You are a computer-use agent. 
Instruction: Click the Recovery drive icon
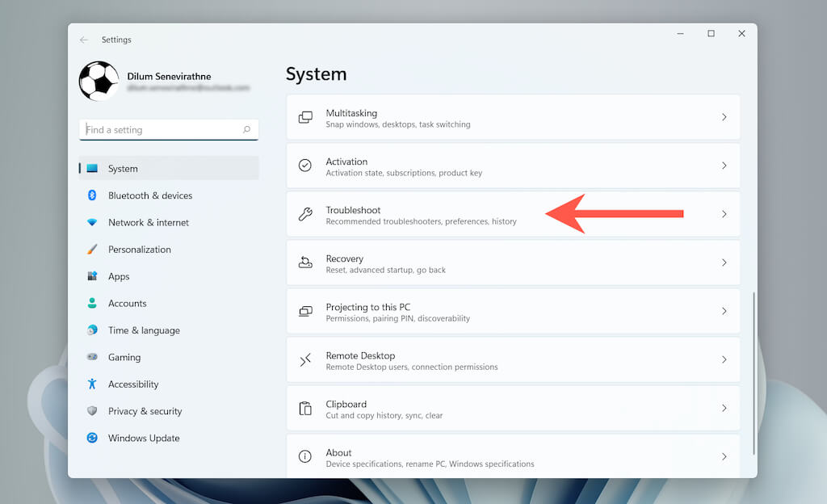(x=305, y=262)
